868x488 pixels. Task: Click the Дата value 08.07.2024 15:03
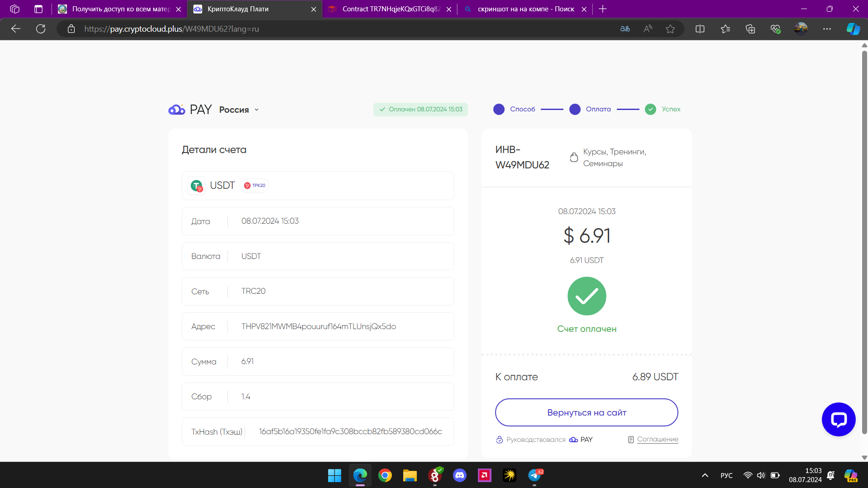click(x=270, y=221)
